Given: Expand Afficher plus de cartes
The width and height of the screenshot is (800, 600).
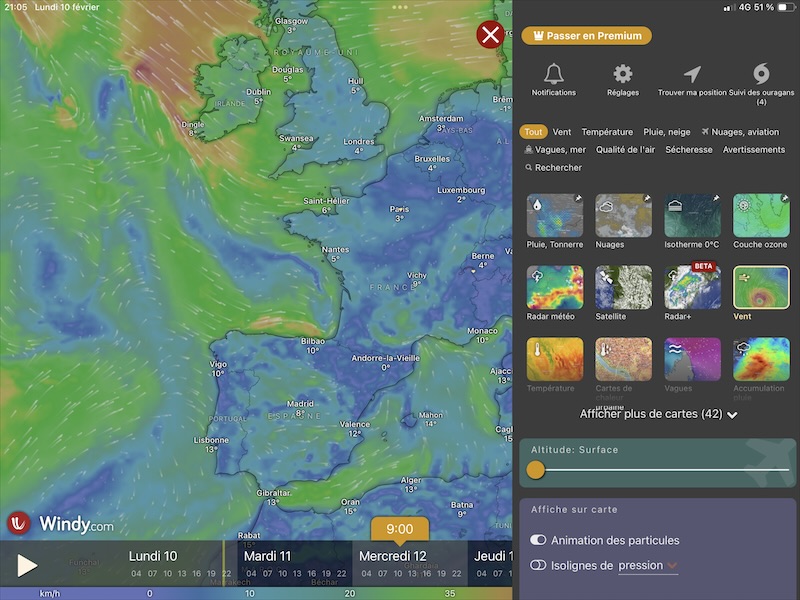Looking at the screenshot, I should click(658, 414).
